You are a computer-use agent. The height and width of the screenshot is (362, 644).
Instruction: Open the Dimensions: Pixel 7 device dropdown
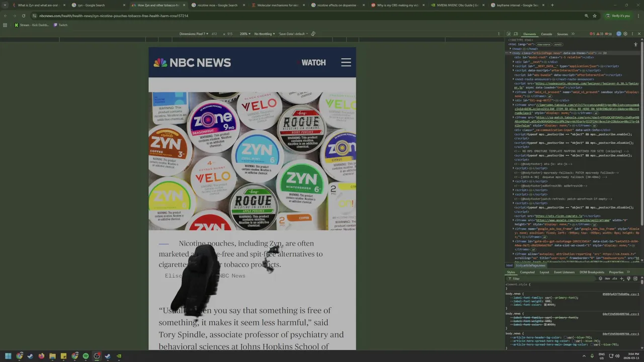194,34
